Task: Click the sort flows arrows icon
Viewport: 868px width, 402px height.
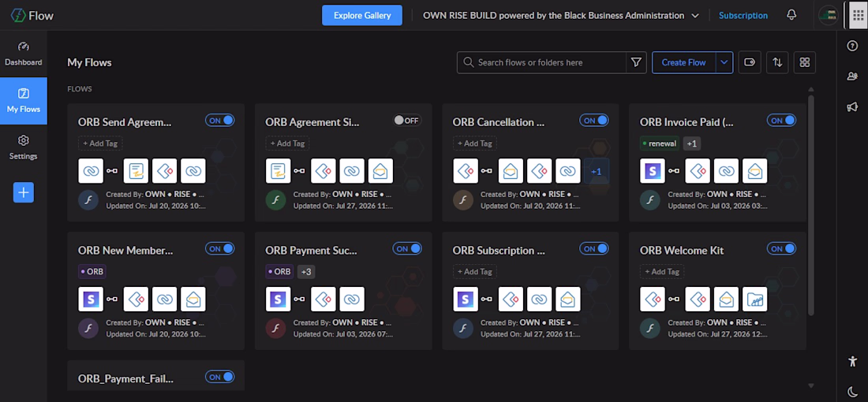Action: pyautogui.click(x=777, y=62)
